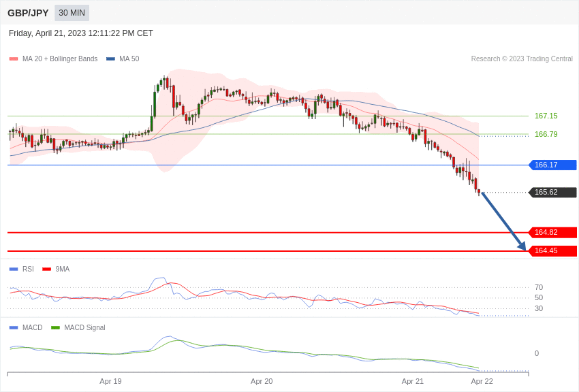This screenshot has height=392, width=579.
Task: Click the MACD Signal legend label
Action: 84,328
